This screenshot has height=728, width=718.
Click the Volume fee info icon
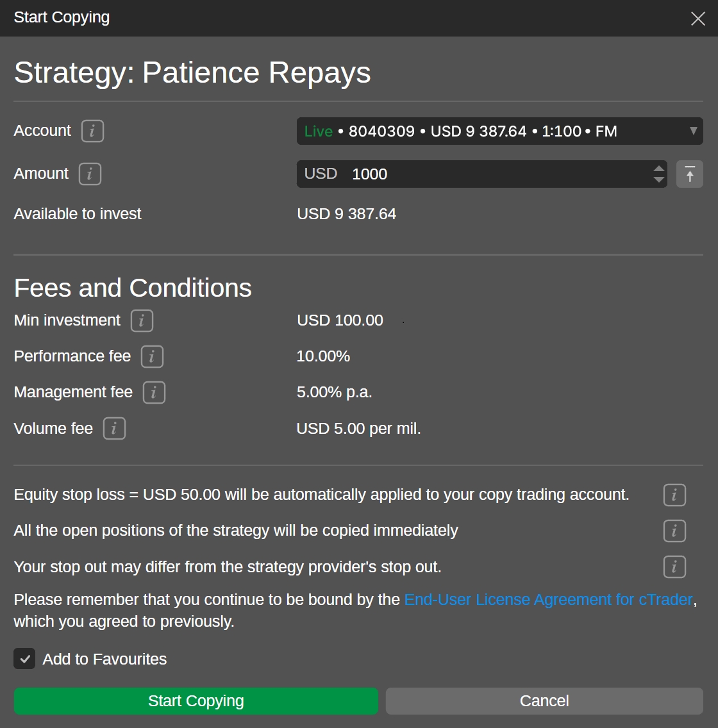114,429
